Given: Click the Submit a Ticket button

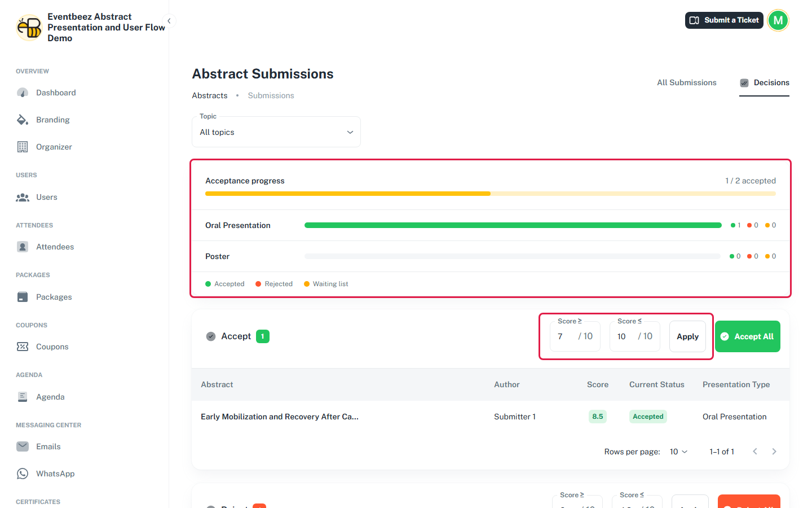Looking at the screenshot, I should (724, 20).
